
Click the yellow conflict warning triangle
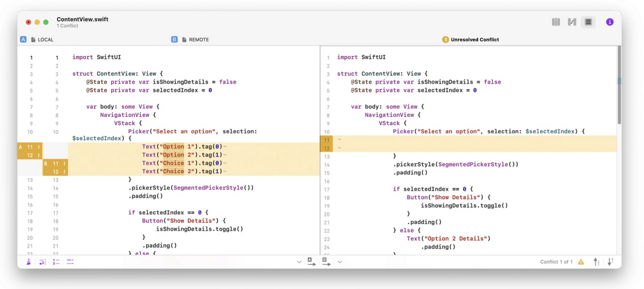pyautogui.click(x=581, y=262)
